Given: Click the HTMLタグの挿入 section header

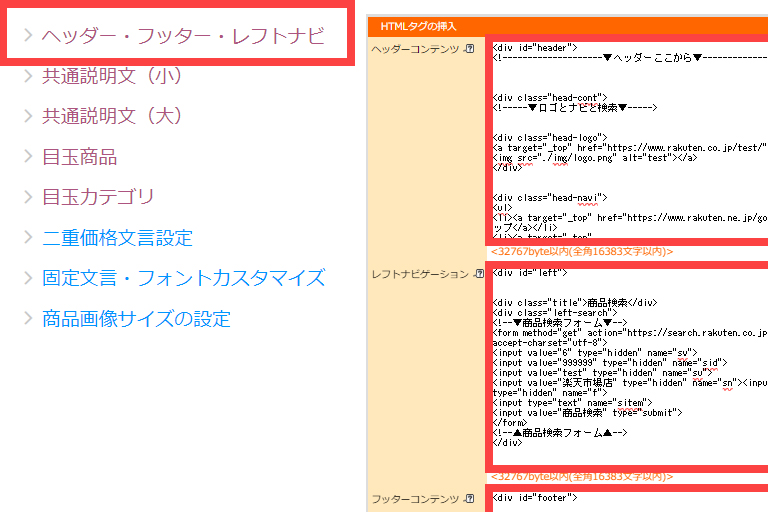Looking at the screenshot, I should click(x=568, y=26).
